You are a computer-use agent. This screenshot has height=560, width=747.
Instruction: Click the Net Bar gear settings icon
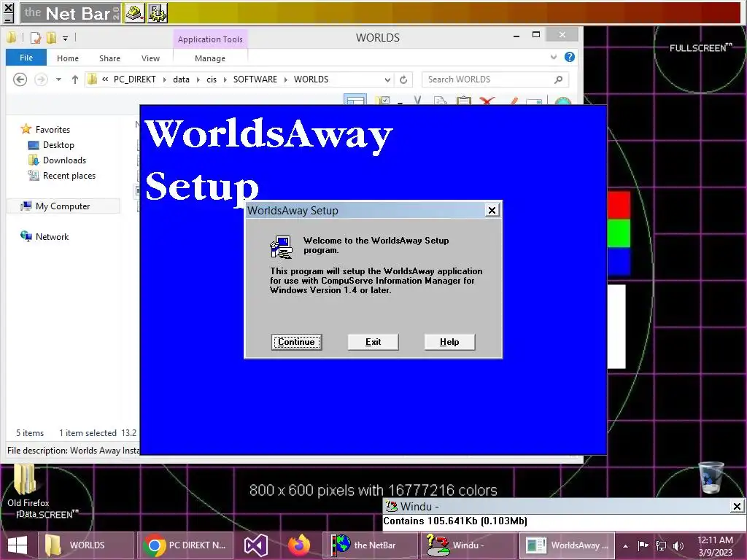coord(158,13)
